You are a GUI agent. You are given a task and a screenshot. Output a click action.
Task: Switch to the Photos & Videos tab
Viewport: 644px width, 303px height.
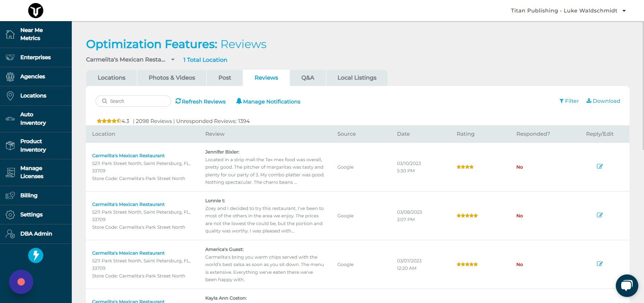[x=172, y=78]
